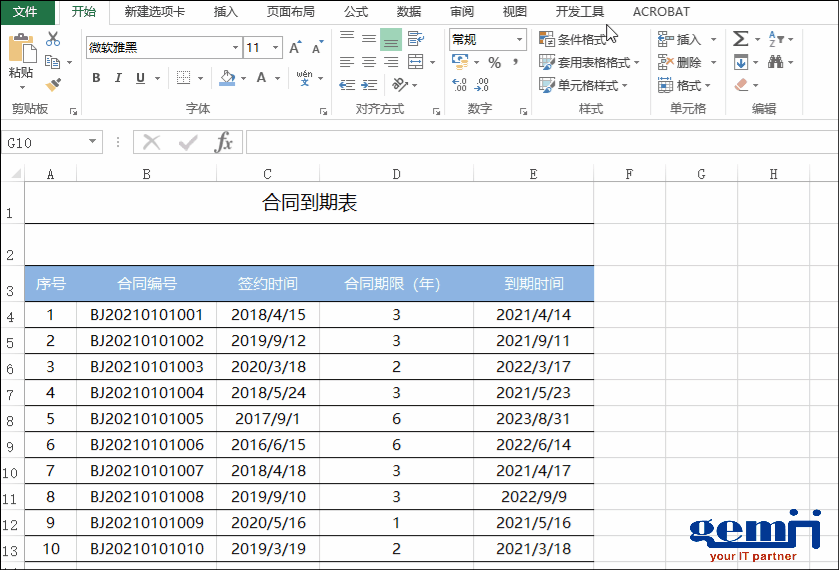Decrease indent icon
839x570 pixels.
pos(347,85)
